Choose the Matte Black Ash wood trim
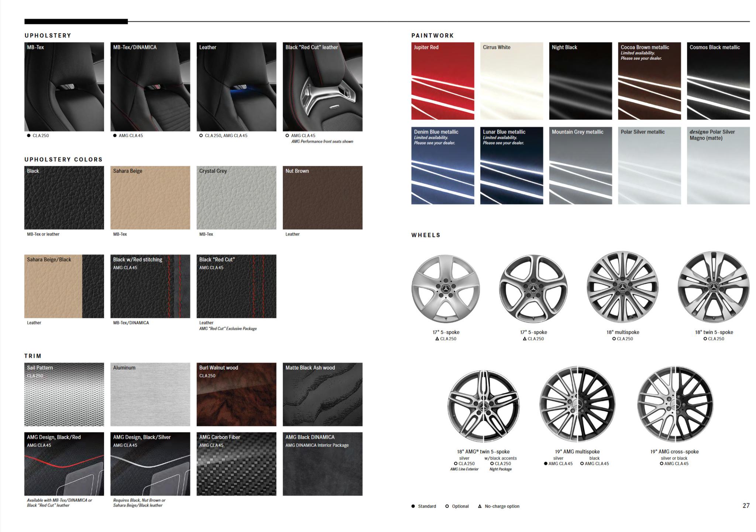This screenshot has height=532, width=756. coord(323,394)
